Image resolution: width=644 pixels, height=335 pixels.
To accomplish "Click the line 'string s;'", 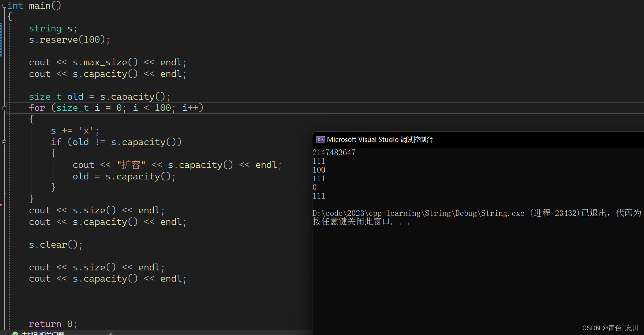I will 53,29.
